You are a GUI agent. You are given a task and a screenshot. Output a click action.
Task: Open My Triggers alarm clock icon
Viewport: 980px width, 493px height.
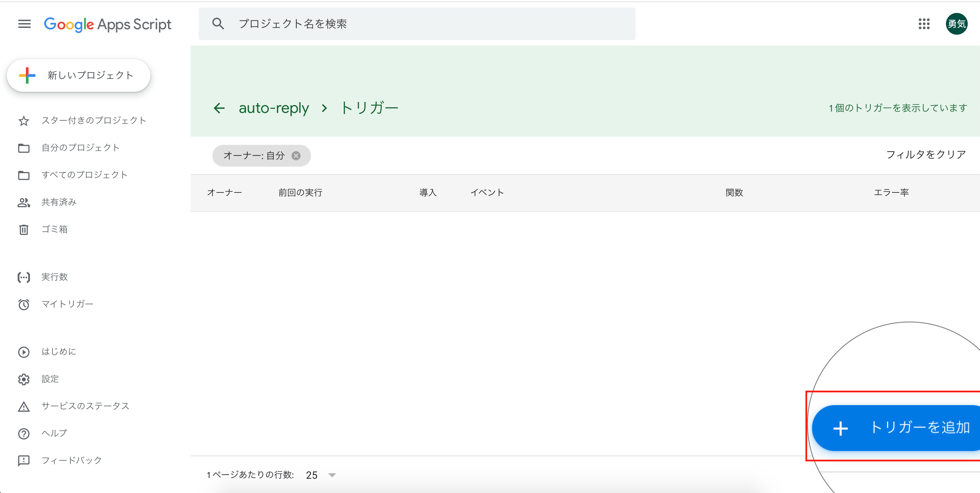[23, 304]
